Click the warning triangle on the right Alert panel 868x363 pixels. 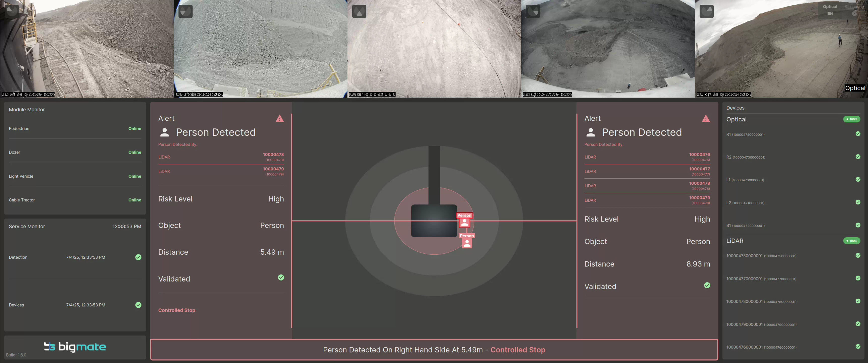706,119
